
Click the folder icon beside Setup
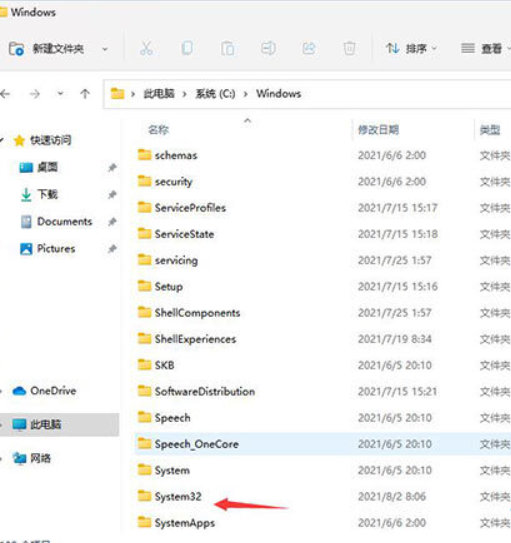(144, 286)
